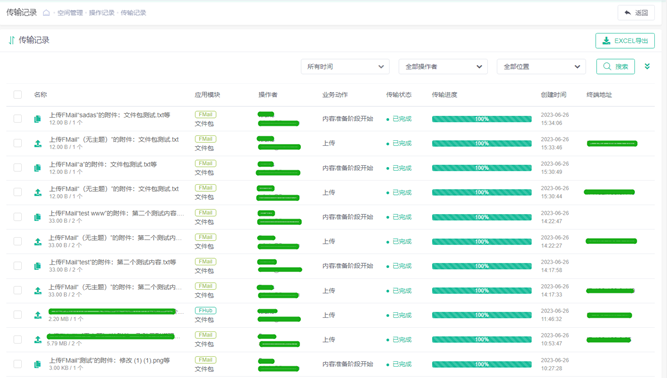Click the file icon of the 修改 (1) (1).png row

[37, 364]
